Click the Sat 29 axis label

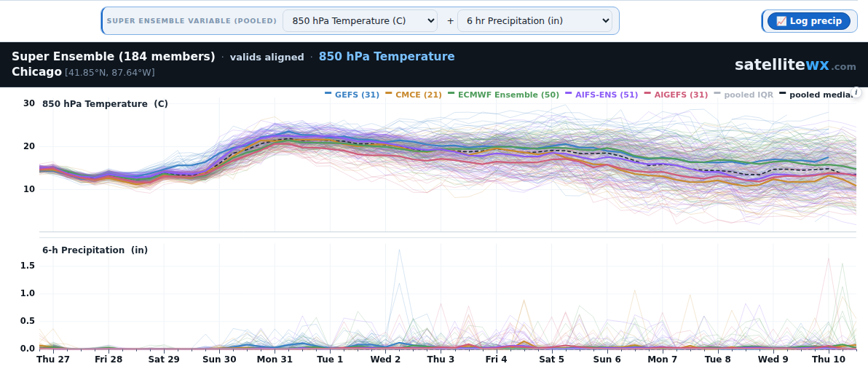point(164,360)
